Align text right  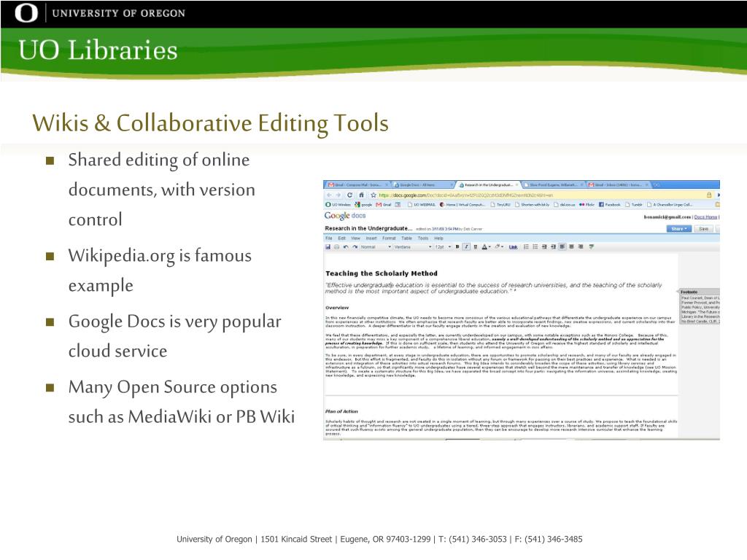(x=581, y=246)
